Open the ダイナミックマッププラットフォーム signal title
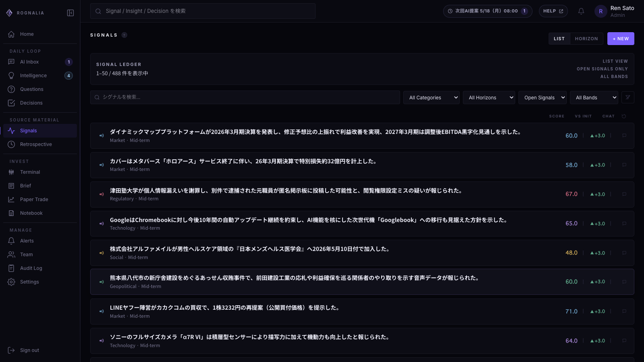This screenshot has width=644, height=362. 316,132
